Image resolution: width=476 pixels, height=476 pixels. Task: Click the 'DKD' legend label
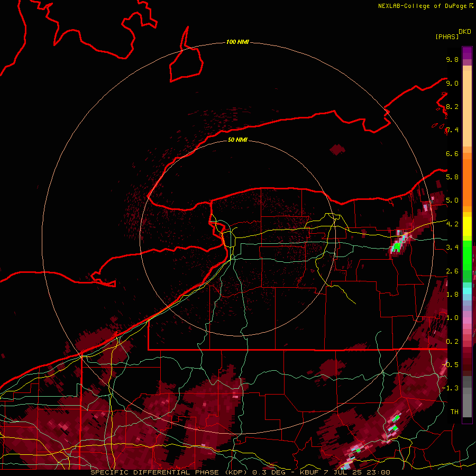coord(465,32)
